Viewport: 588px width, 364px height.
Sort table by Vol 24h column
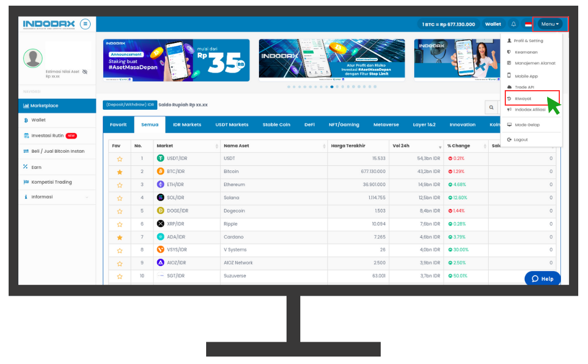417,146
